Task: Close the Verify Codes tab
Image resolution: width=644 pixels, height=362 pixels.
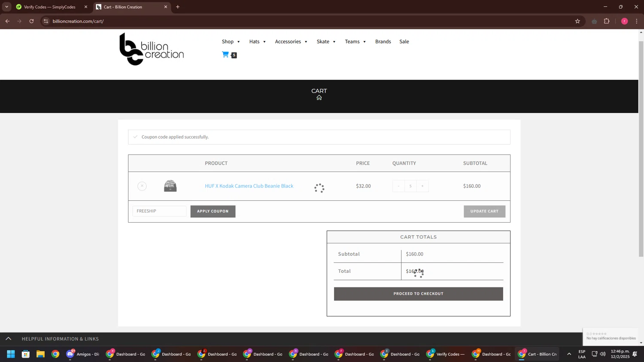Action: pos(86,7)
